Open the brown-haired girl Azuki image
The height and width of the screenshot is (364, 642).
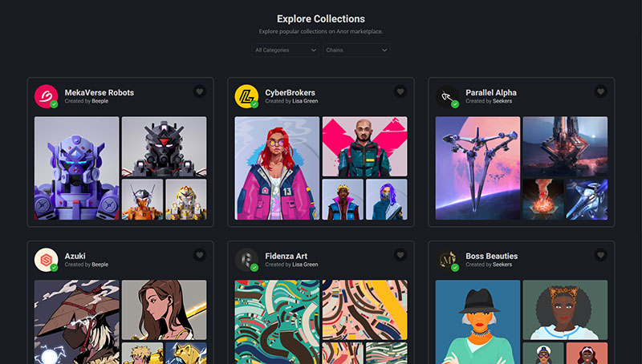pos(165,310)
